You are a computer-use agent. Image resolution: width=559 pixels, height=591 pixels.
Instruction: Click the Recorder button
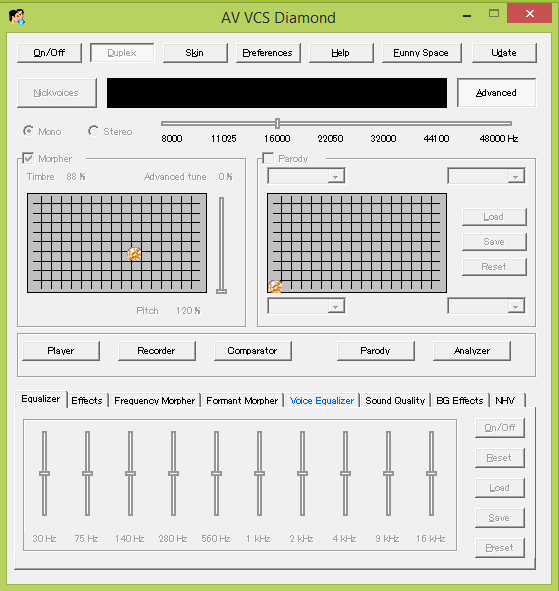click(x=156, y=351)
